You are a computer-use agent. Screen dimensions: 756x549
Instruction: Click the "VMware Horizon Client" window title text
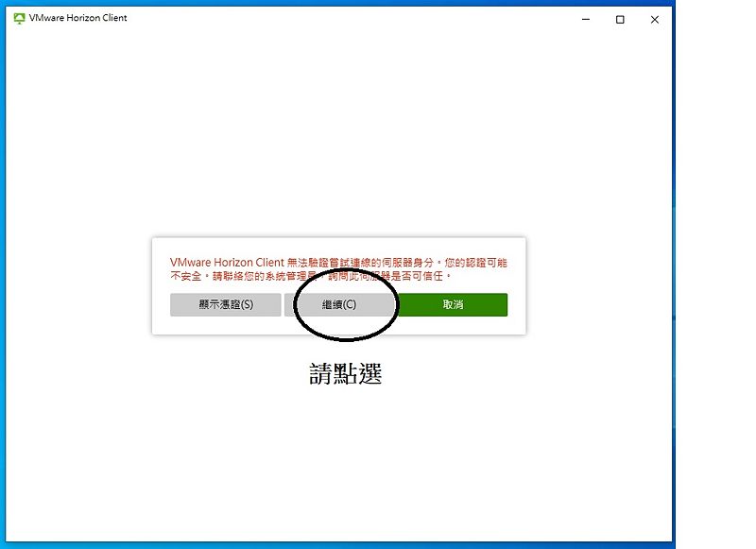point(77,18)
